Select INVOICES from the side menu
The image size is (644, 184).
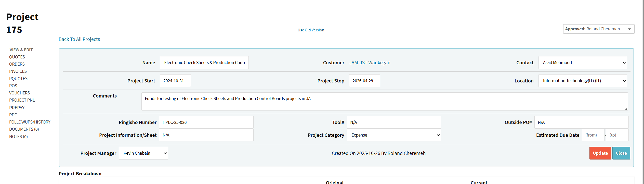click(18, 71)
